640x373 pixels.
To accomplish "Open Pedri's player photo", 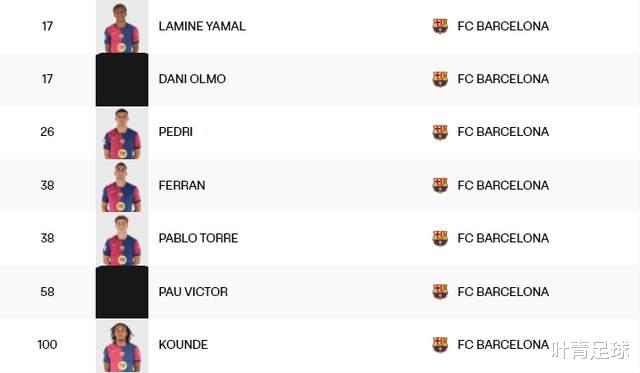I will pyautogui.click(x=122, y=133).
